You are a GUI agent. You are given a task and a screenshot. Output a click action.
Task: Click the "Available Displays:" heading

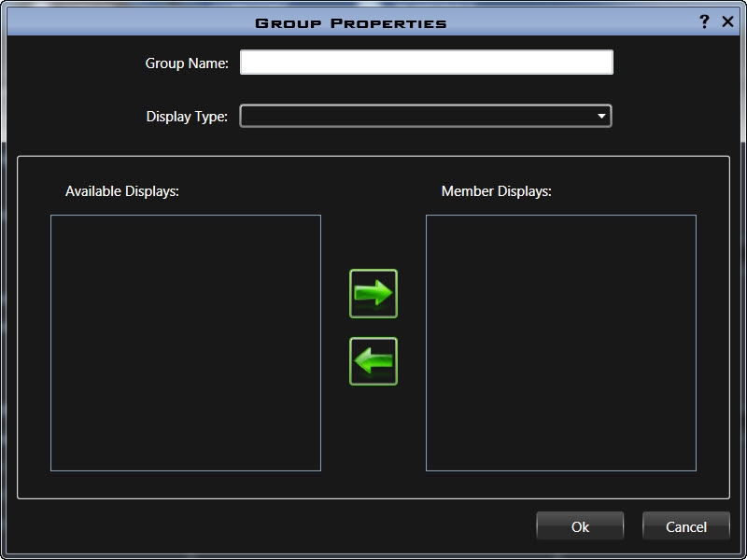(121, 191)
